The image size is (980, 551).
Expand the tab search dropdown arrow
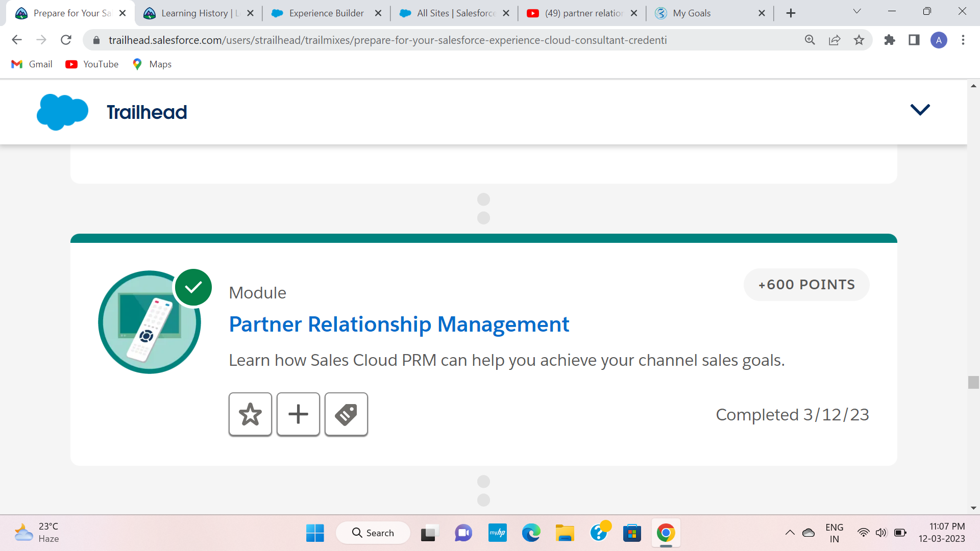point(857,11)
